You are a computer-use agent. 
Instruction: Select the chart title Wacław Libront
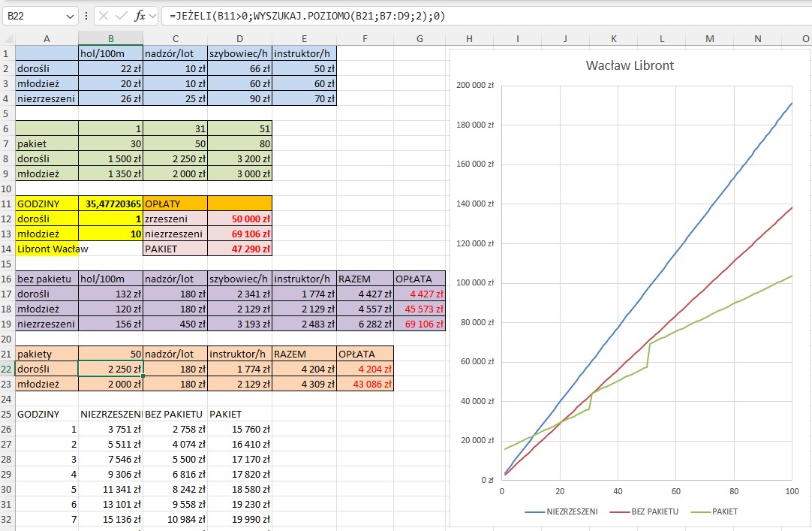[630, 65]
